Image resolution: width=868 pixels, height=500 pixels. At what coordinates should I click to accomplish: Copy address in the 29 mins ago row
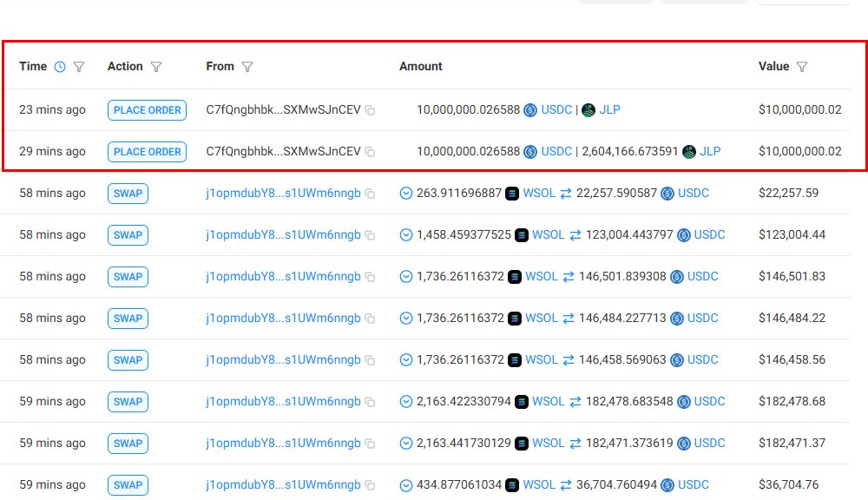[x=371, y=152]
